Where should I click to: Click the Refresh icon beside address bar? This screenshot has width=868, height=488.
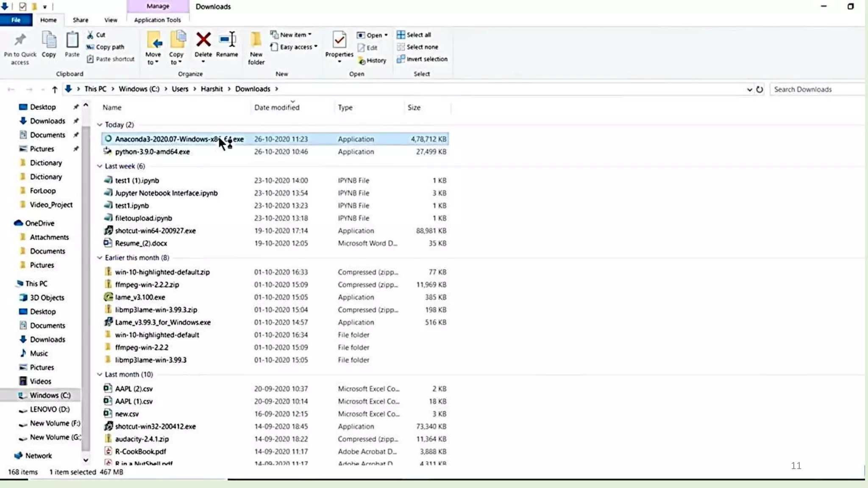coord(759,89)
